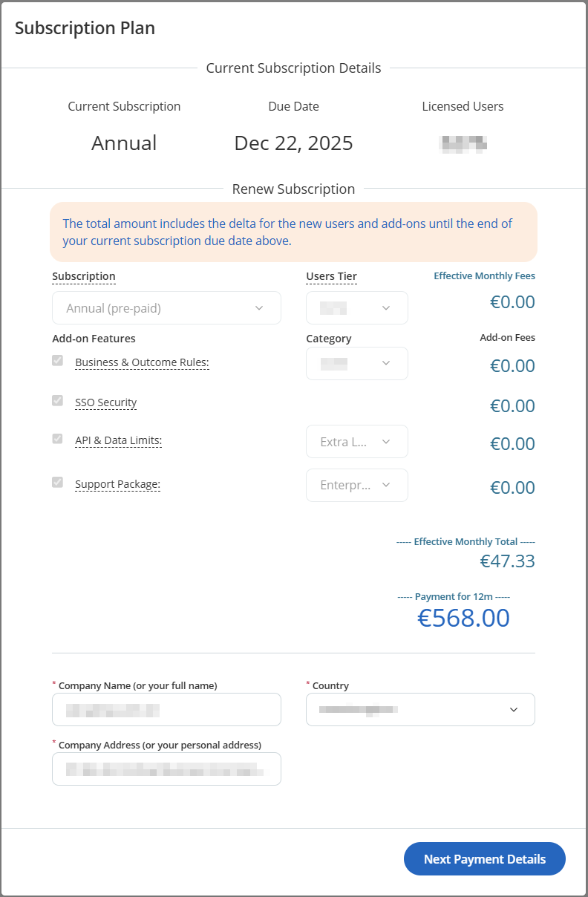
Task: Toggle API & Data Limits checkbox
Action: (x=57, y=439)
